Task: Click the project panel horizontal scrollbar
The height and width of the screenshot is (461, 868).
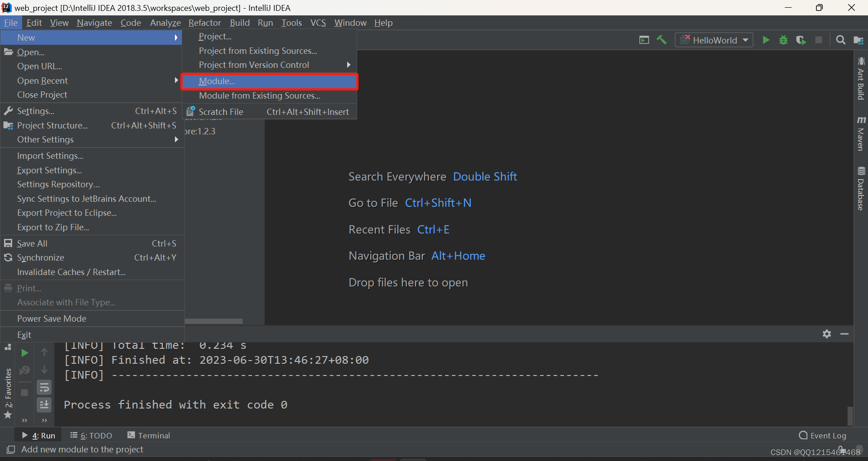Action: pyautogui.click(x=214, y=321)
